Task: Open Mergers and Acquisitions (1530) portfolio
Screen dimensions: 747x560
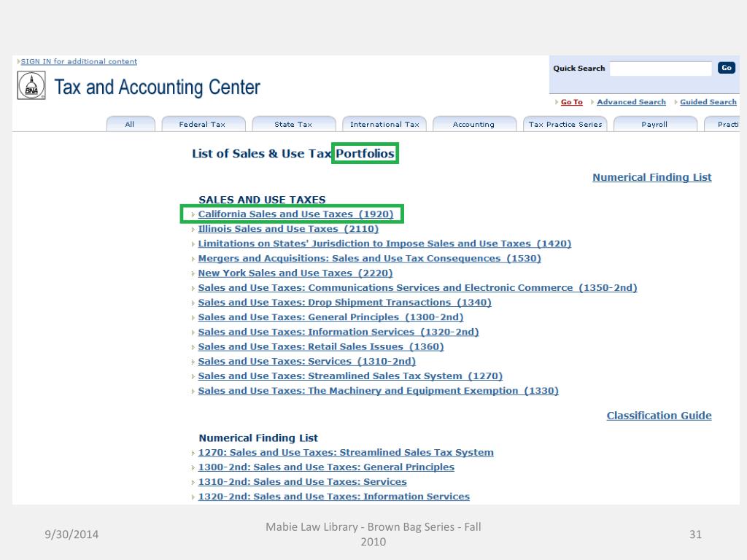Action: tap(369, 259)
